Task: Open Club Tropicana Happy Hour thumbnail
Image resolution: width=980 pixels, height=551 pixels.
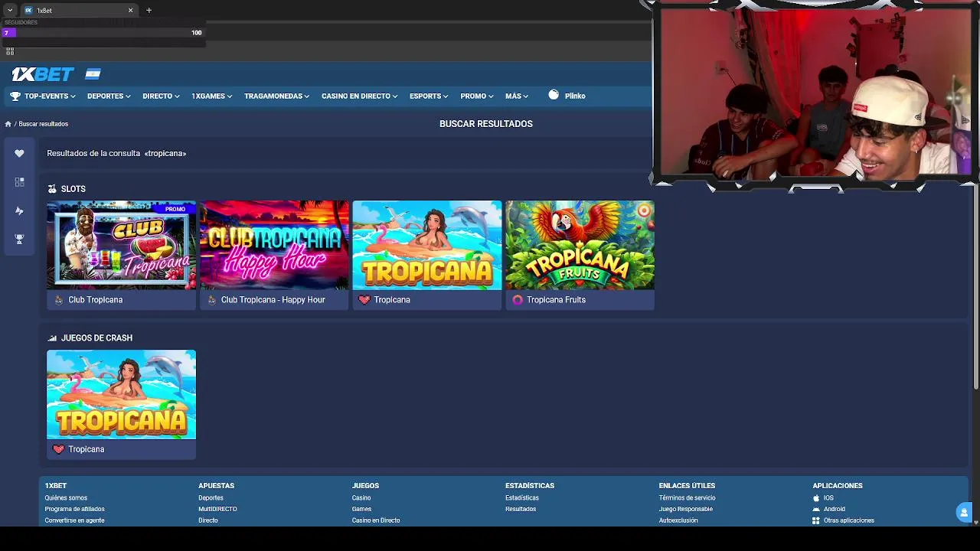Action: tap(274, 245)
